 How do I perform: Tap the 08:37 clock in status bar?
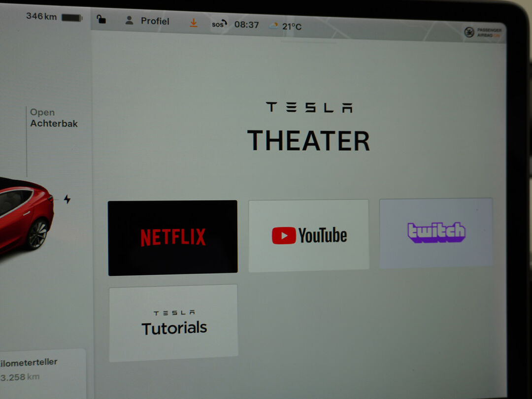tap(246, 25)
